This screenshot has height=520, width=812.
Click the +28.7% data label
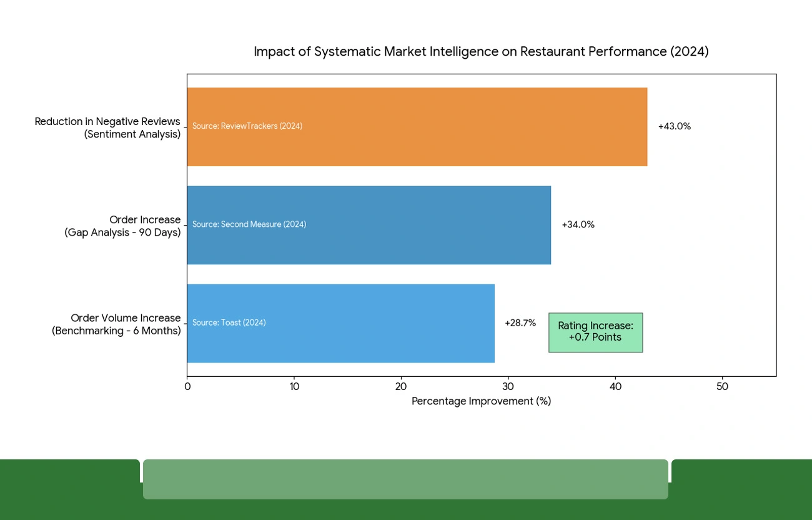(520, 322)
